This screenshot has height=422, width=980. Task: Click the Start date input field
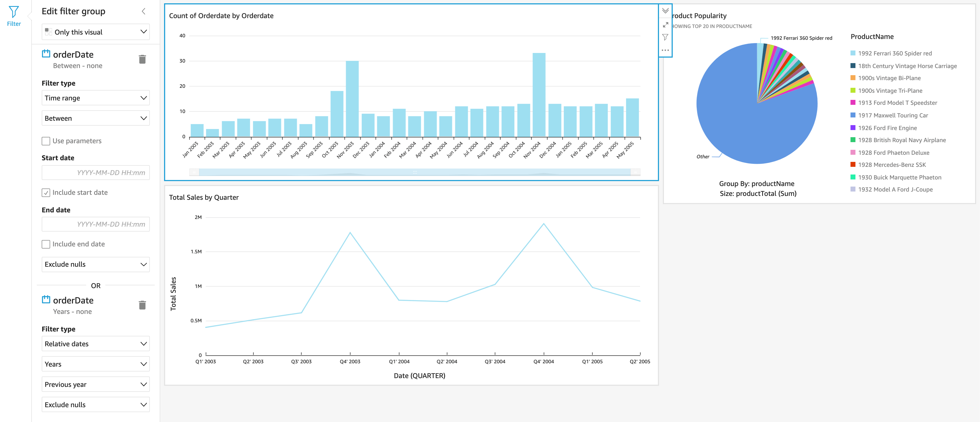tap(95, 172)
